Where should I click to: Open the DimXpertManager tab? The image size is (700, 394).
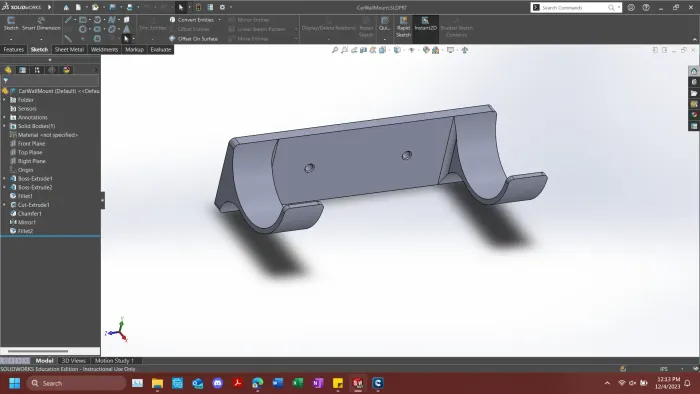[x=52, y=70]
